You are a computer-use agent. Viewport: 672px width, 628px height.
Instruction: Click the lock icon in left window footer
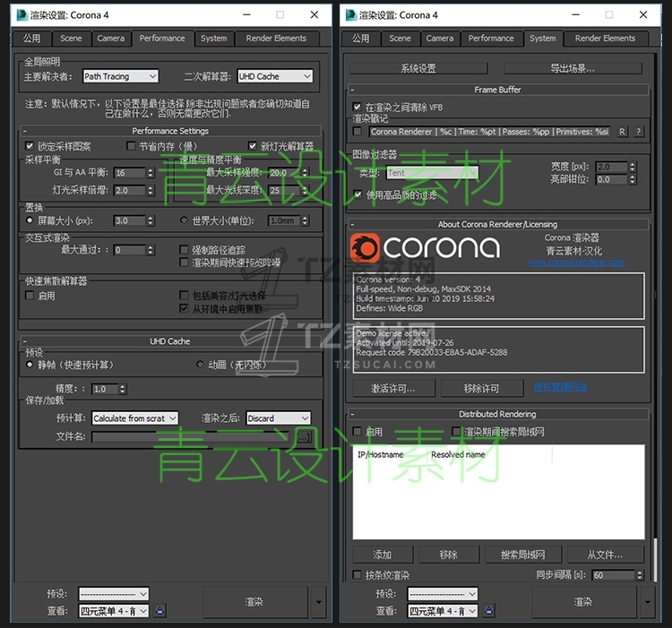[x=159, y=610]
